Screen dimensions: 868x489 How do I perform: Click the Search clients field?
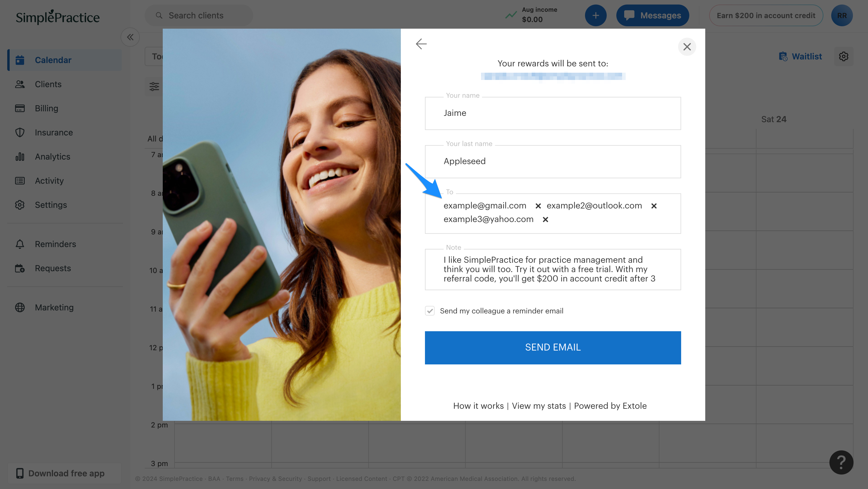point(199,15)
